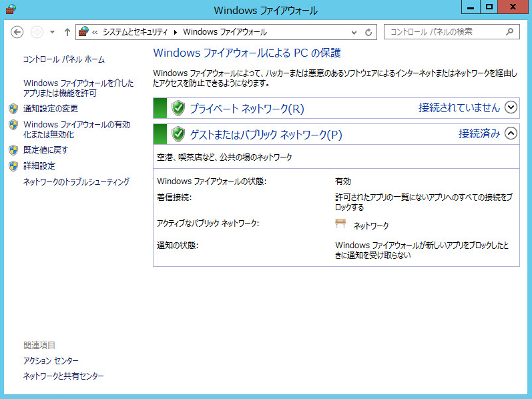Image resolution: width=532 pixels, height=399 pixels.
Task: Maximize the Windows ファイアウォール window
Action: tap(489, 7)
